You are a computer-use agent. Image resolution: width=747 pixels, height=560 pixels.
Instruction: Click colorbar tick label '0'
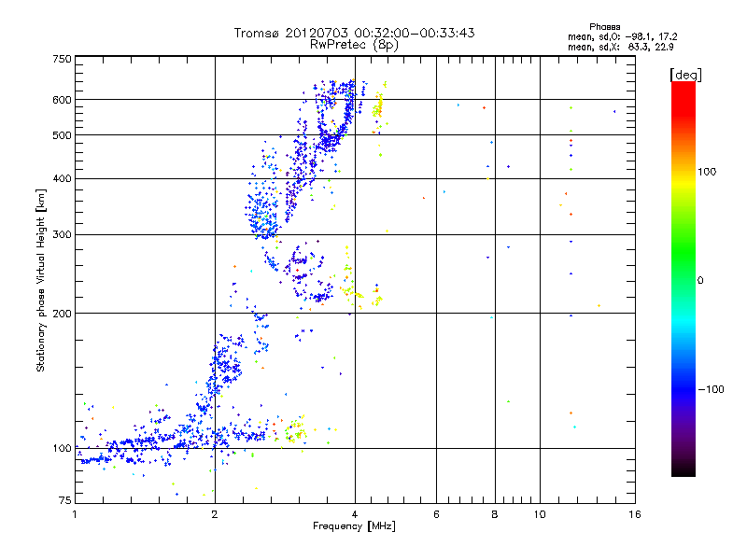(700, 281)
